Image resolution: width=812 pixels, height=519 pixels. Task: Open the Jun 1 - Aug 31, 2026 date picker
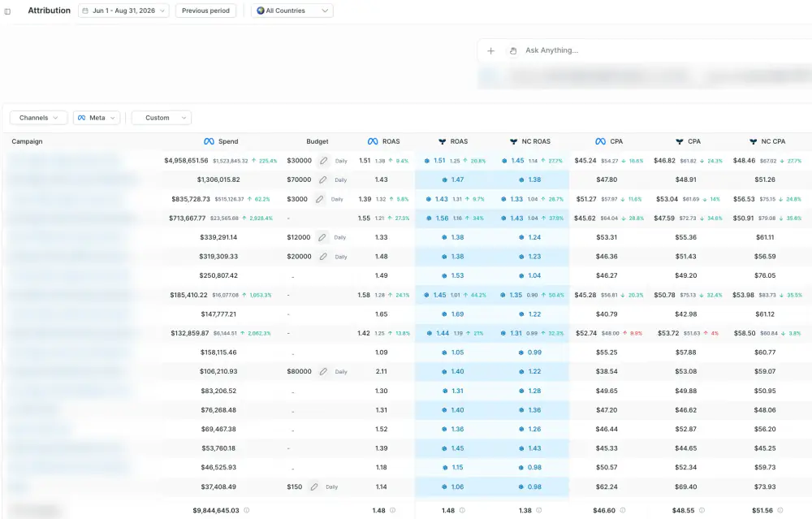123,11
